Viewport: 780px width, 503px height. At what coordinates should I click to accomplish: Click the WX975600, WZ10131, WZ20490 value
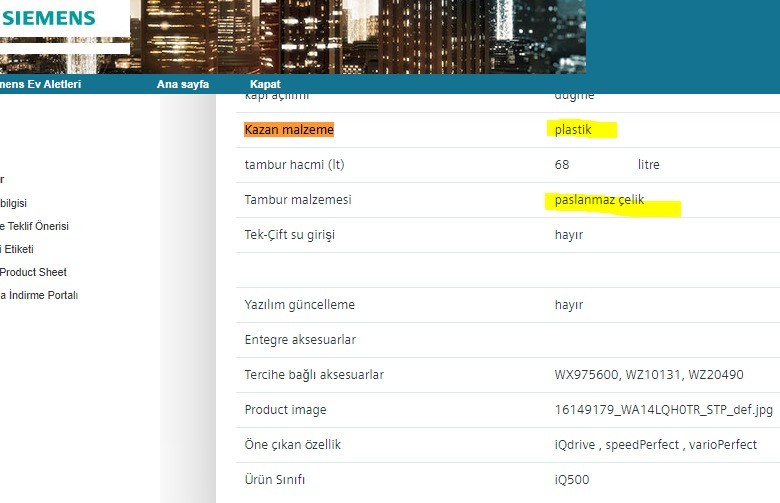[x=649, y=375]
